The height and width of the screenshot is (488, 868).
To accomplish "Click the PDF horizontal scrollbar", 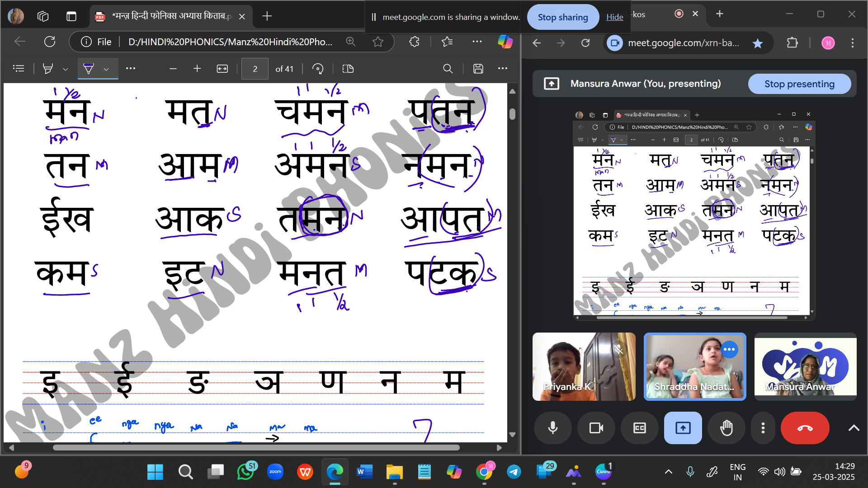I will click(x=256, y=447).
